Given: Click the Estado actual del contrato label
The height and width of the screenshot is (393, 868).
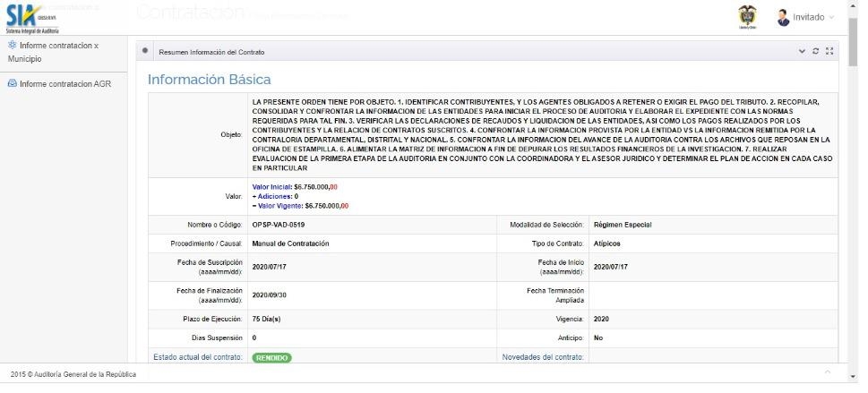Looking at the screenshot, I should pyautogui.click(x=197, y=357).
